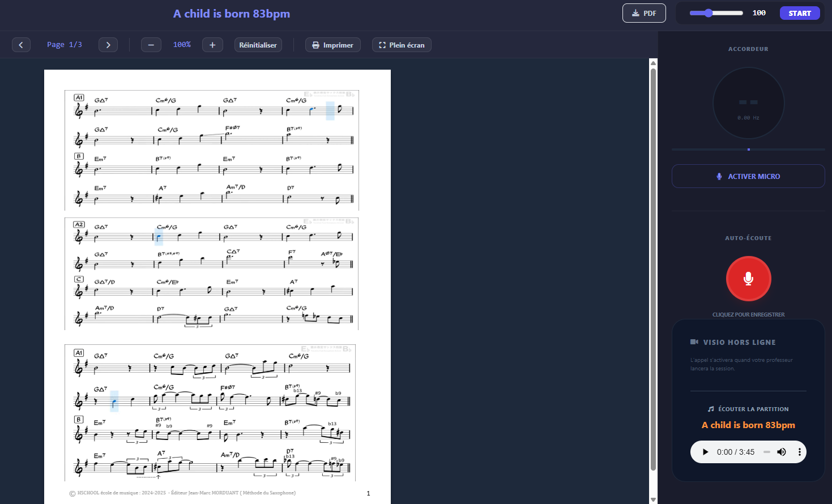The width and height of the screenshot is (832, 504).
Task: Click the Page 1/3 indicator
Action: pyautogui.click(x=65, y=45)
